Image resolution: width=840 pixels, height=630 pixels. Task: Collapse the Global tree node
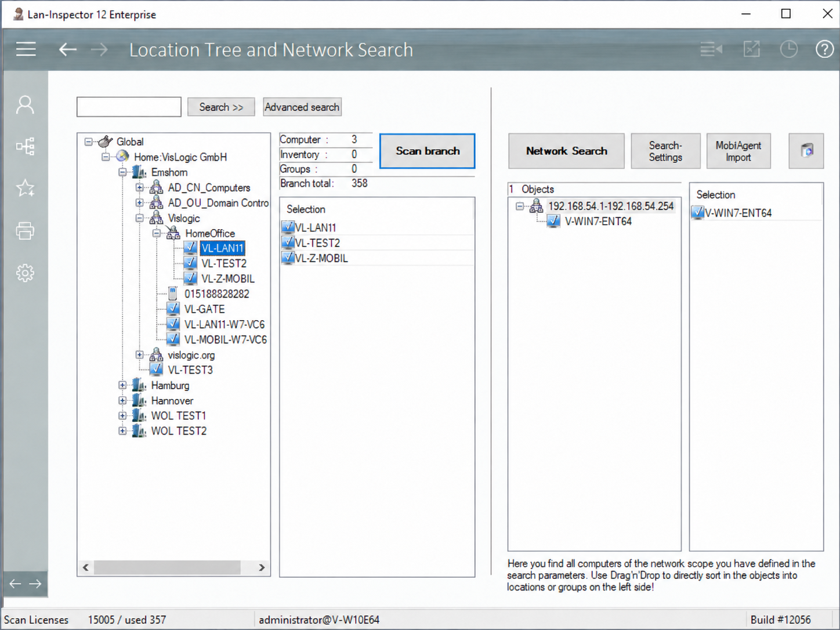click(88, 142)
